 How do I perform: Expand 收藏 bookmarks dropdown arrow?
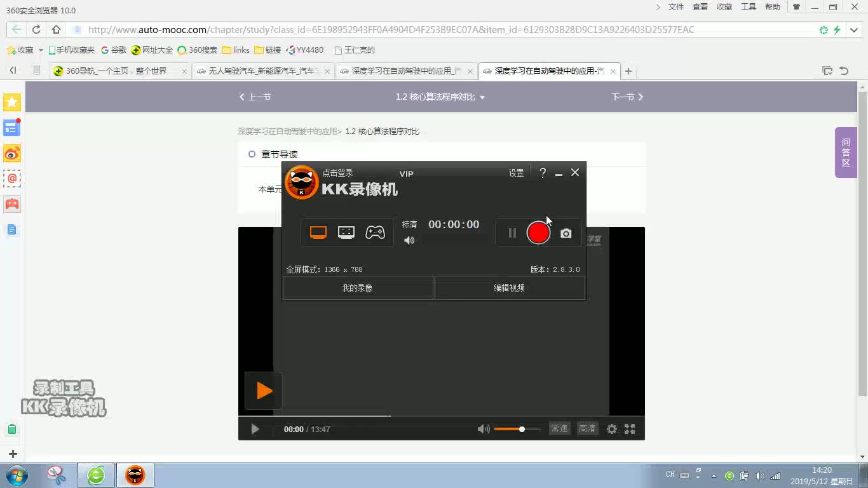point(41,50)
